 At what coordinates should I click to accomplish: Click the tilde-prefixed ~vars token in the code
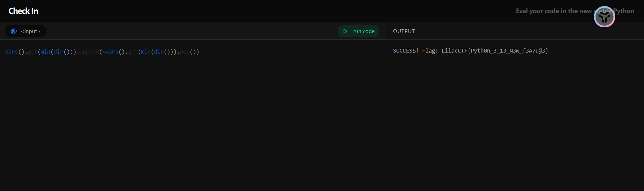pyautogui.click(x=110, y=52)
